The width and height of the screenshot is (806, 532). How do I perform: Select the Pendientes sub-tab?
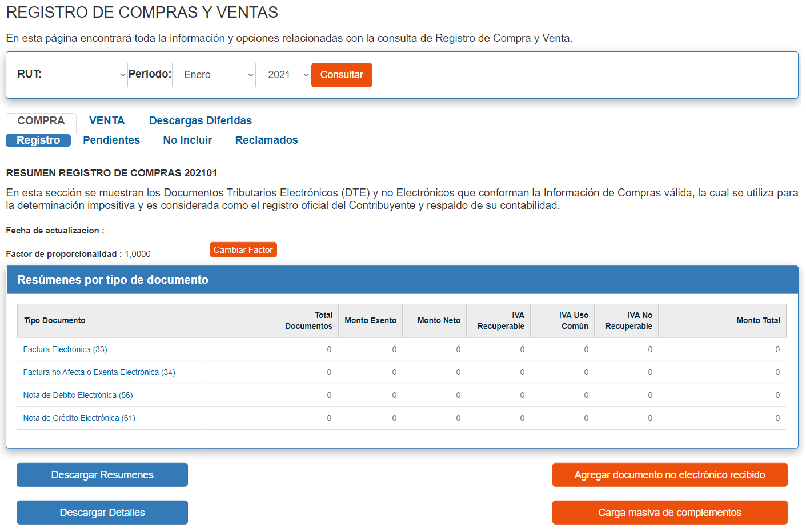(111, 140)
